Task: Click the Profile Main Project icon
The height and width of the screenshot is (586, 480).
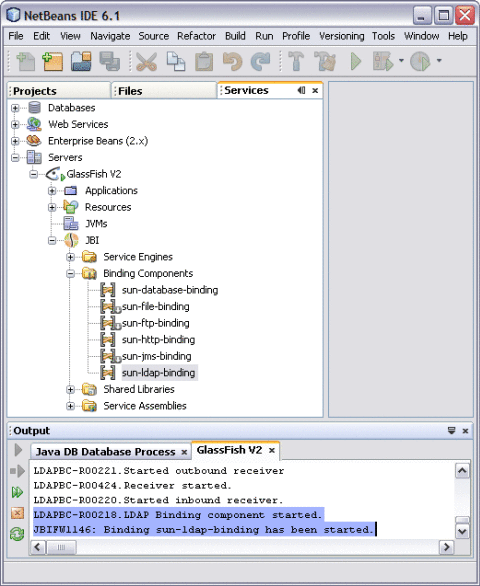Action: coord(420,61)
